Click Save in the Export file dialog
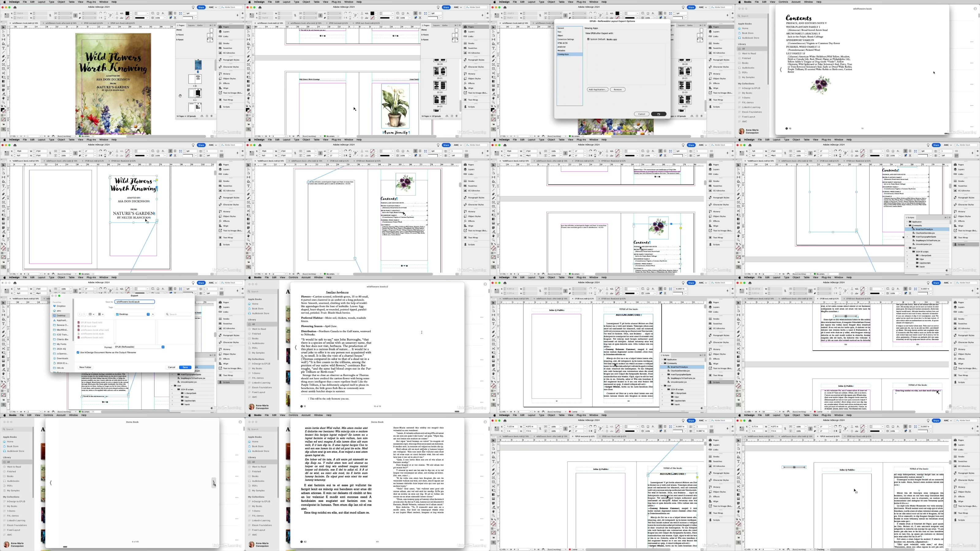The width and height of the screenshot is (980, 551). (x=185, y=367)
